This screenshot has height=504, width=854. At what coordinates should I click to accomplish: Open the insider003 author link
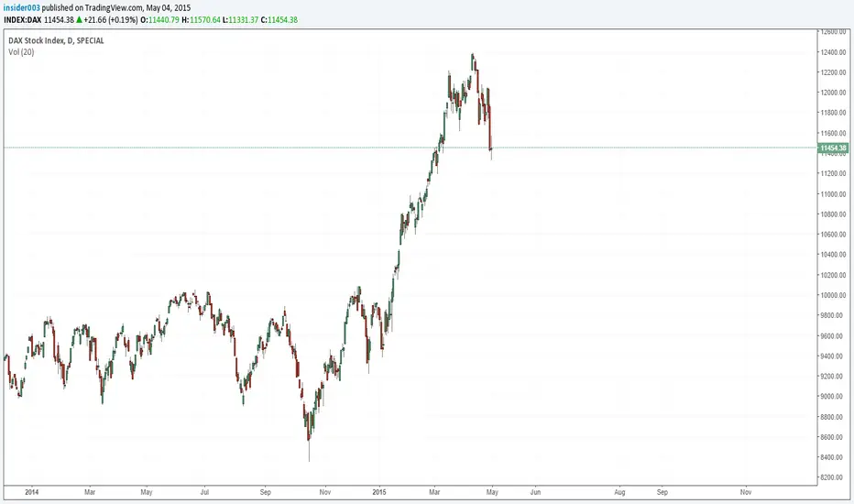(x=22, y=8)
